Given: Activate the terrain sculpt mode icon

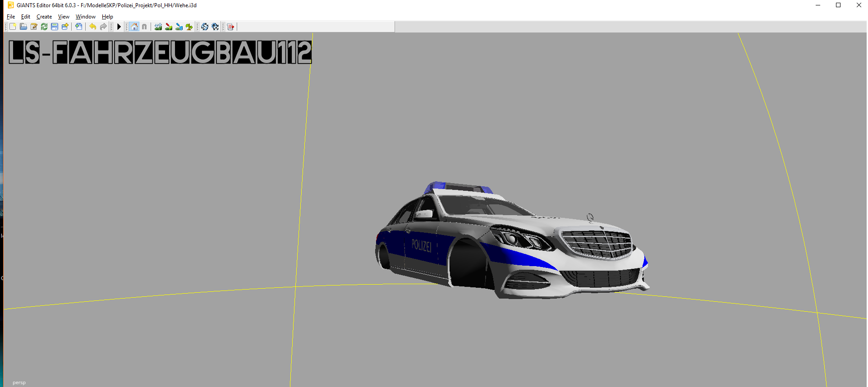Looking at the screenshot, I should pos(158,27).
